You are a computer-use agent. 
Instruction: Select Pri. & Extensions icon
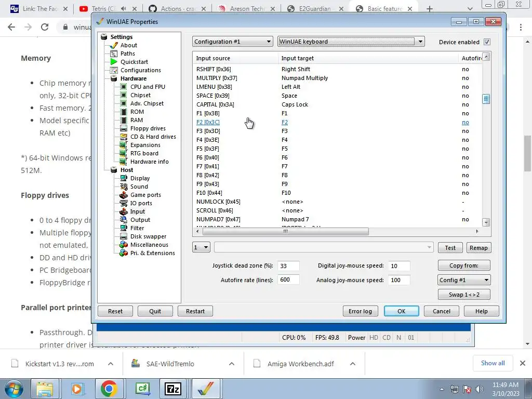pos(124,253)
